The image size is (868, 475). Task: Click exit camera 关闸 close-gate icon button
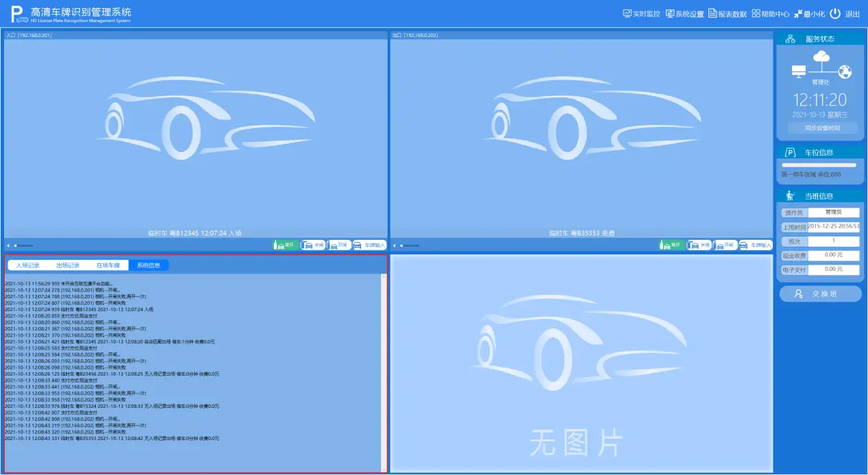pos(699,245)
